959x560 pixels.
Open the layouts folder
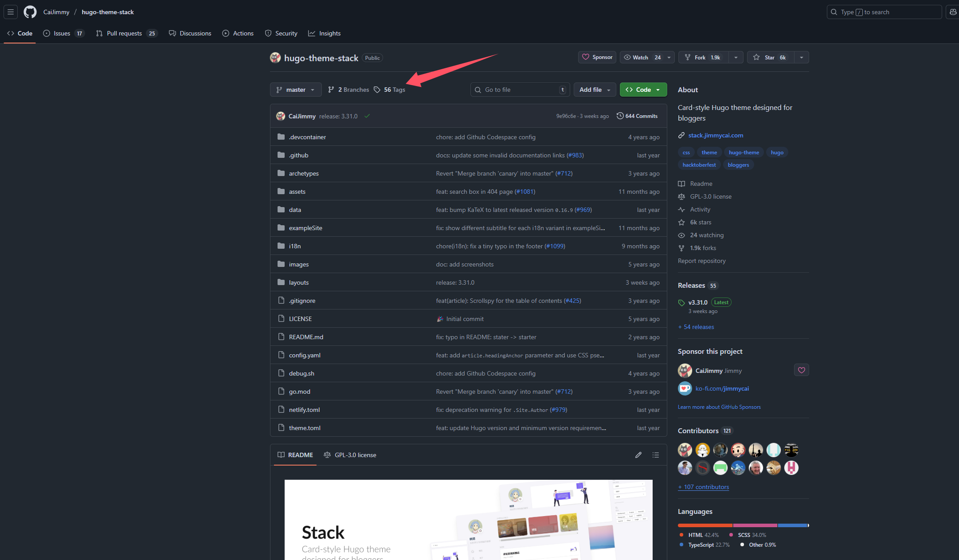pyautogui.click(x=298, y=282)
